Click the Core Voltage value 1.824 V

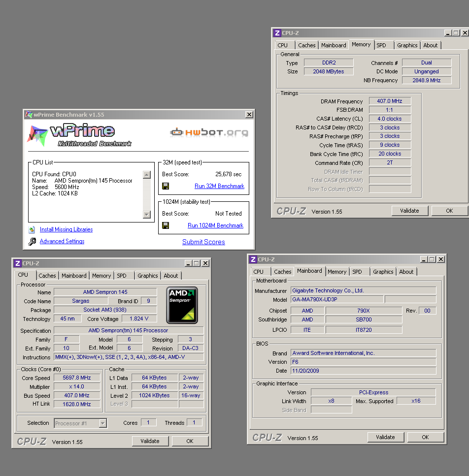tap(139, 319)
